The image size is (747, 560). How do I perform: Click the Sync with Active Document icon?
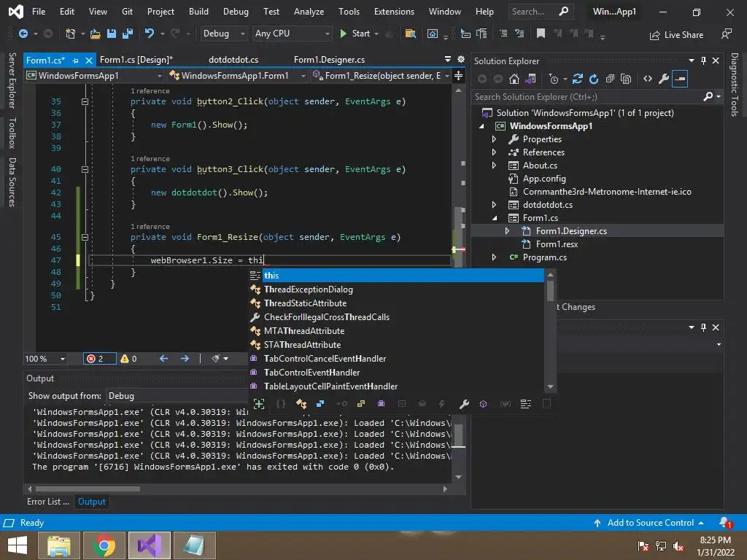578,79
